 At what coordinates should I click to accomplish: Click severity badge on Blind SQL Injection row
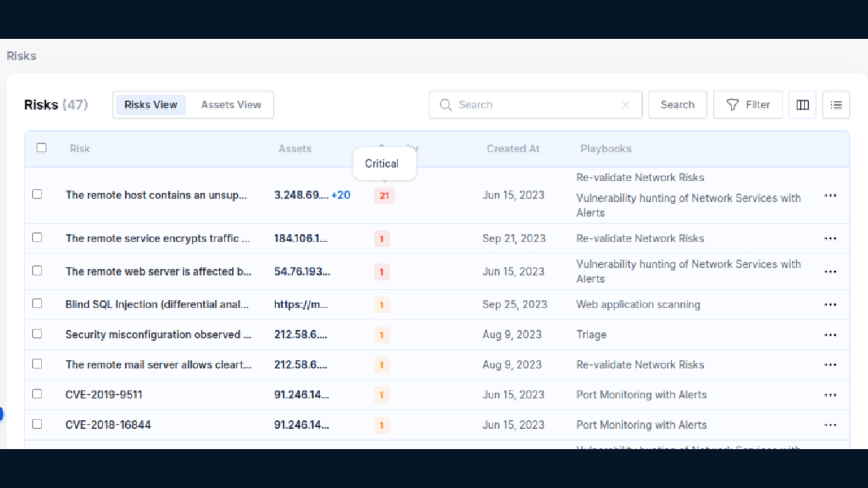pos(381,305)
